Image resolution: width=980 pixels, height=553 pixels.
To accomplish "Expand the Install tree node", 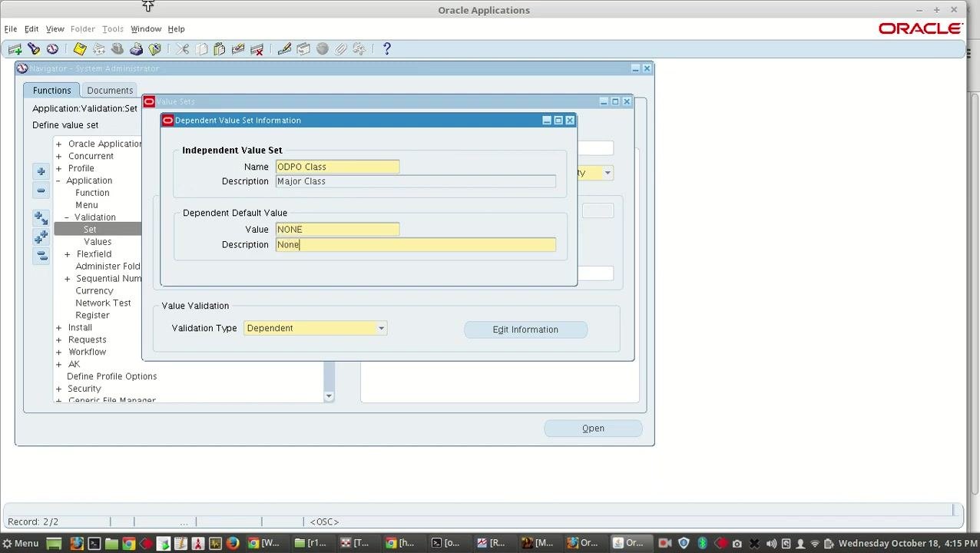I will point(58,328).
